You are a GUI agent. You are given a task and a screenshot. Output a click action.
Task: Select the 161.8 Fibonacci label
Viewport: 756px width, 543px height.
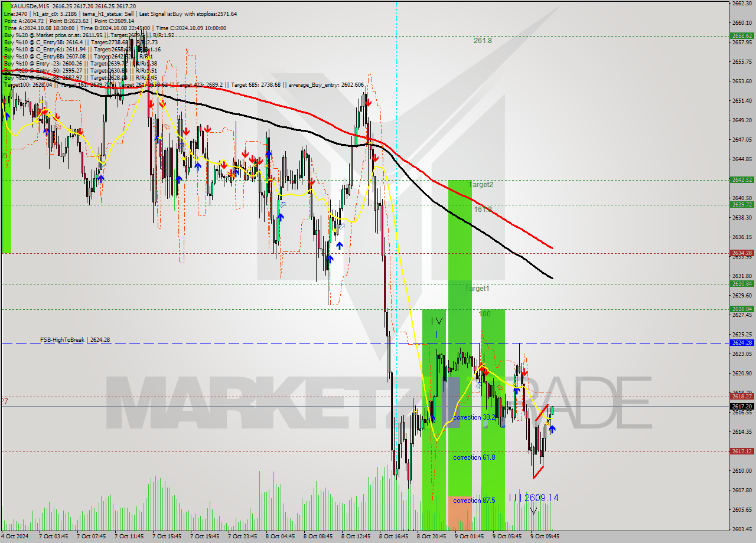pyautogui.click(x=483, y=209)
